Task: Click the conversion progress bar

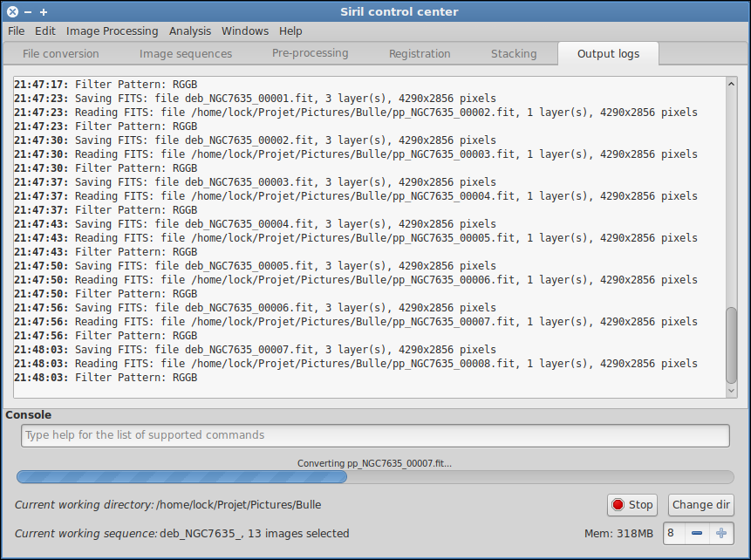Action: click(x=375, y=477)
